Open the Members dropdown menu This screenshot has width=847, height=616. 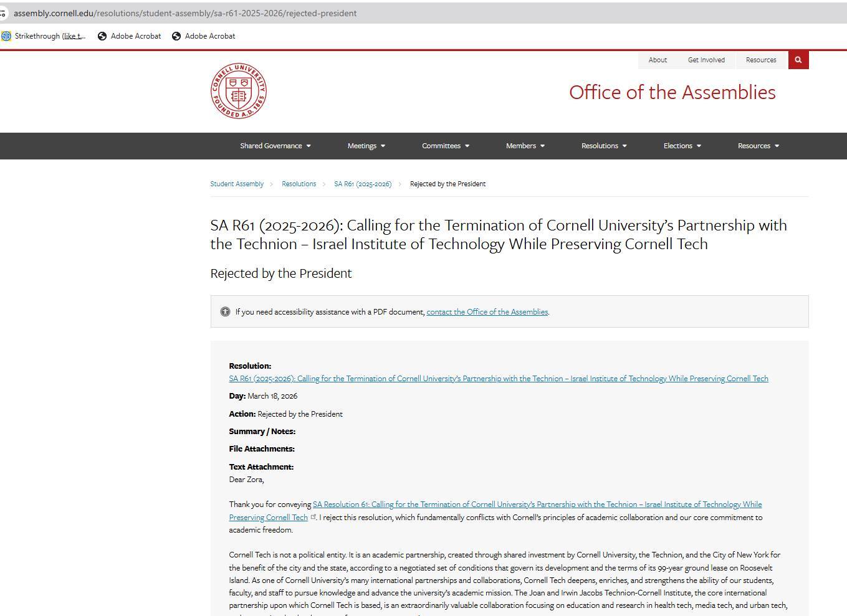[525, 146]
